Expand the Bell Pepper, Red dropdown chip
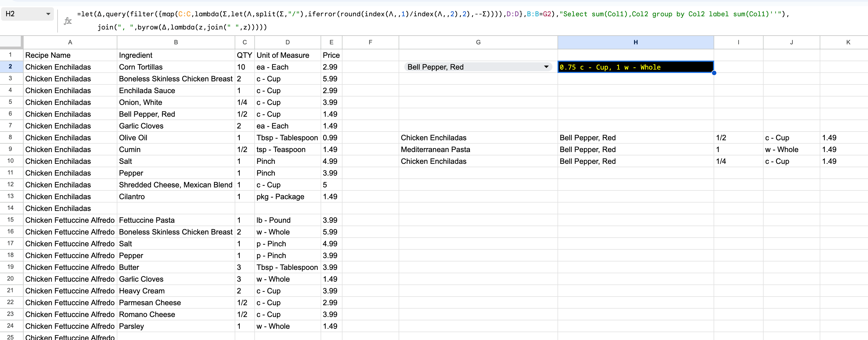This screenshot has height=340, width=868. pyautogui.click(x=546, y=67)
